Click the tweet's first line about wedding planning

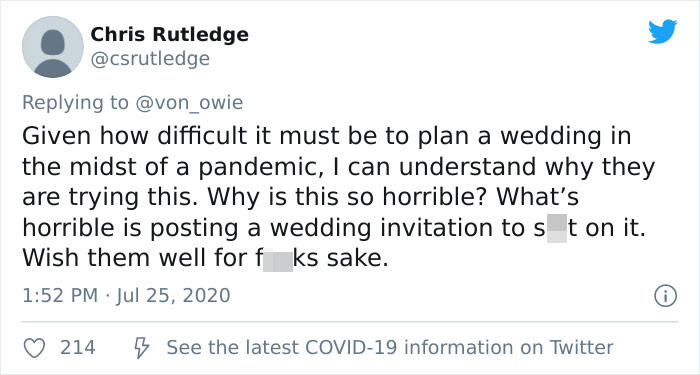[x=327, y=136]
